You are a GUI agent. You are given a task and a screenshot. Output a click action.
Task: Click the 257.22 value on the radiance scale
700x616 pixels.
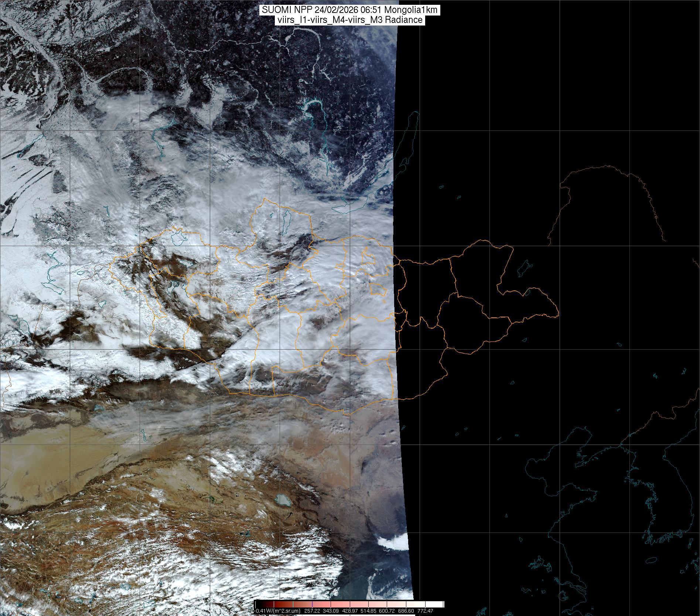coord(312,611)
